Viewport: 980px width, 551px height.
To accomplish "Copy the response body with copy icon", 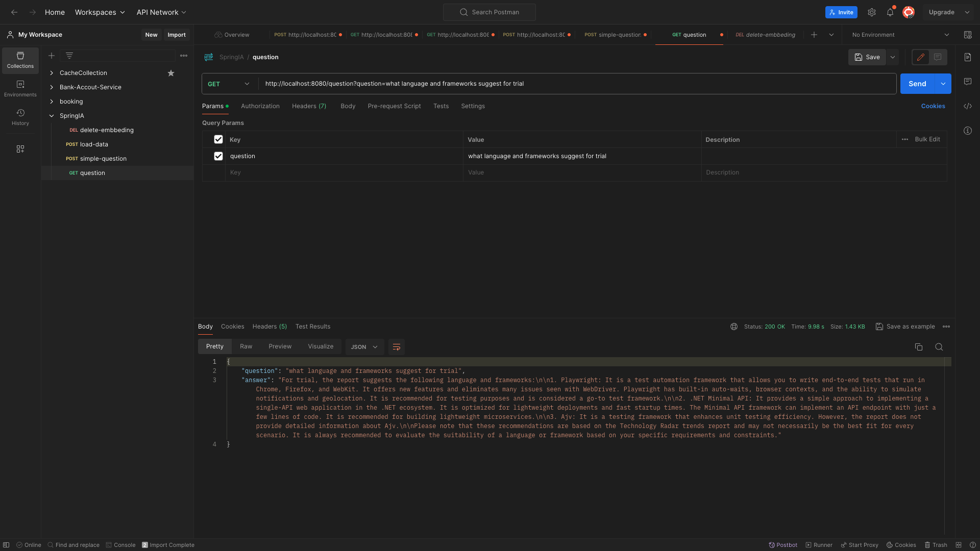I will click(x=919, y=347).
